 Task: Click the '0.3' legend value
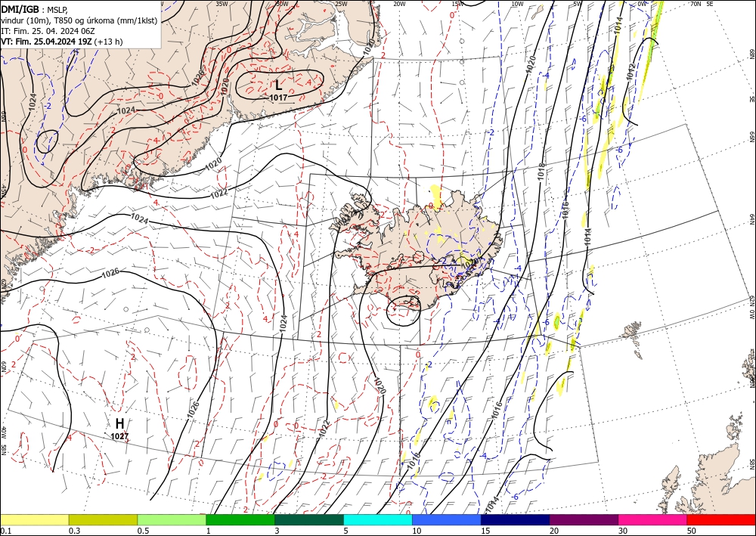[x=75, y=531]
